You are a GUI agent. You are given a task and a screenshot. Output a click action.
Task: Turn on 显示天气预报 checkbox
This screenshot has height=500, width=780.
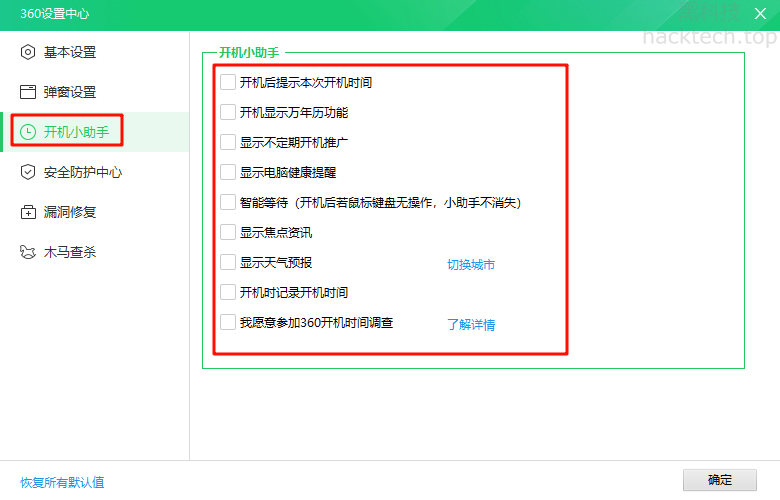click(x=228, y=262)
